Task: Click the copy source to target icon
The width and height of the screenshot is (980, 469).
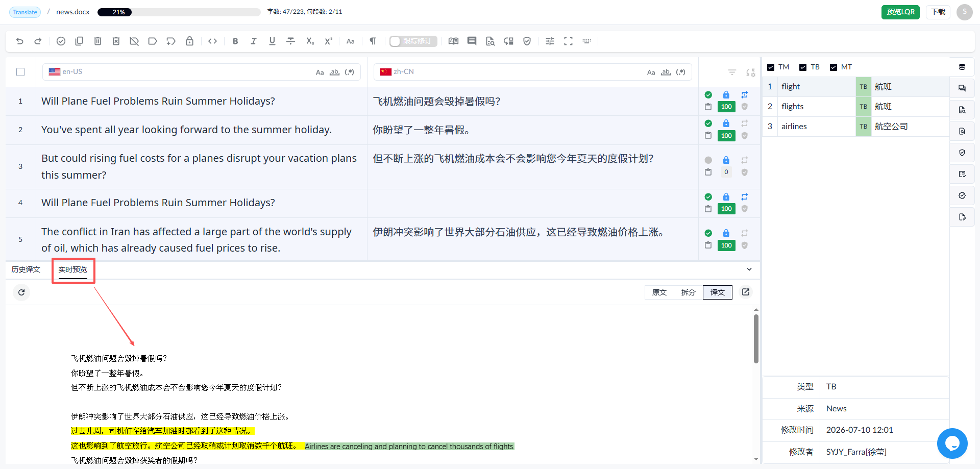Action: pos(79,41)
